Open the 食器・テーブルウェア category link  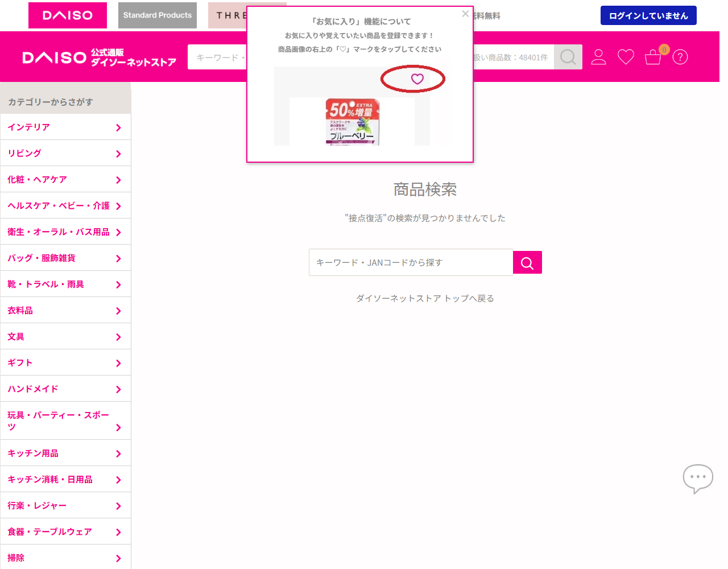click(65, 531)
